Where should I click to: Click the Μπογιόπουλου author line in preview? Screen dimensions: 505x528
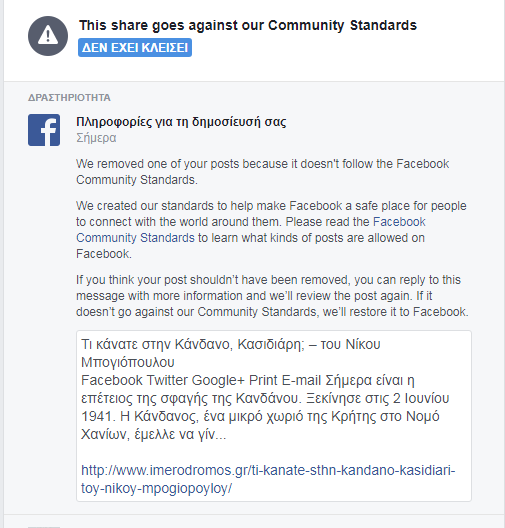128,362
